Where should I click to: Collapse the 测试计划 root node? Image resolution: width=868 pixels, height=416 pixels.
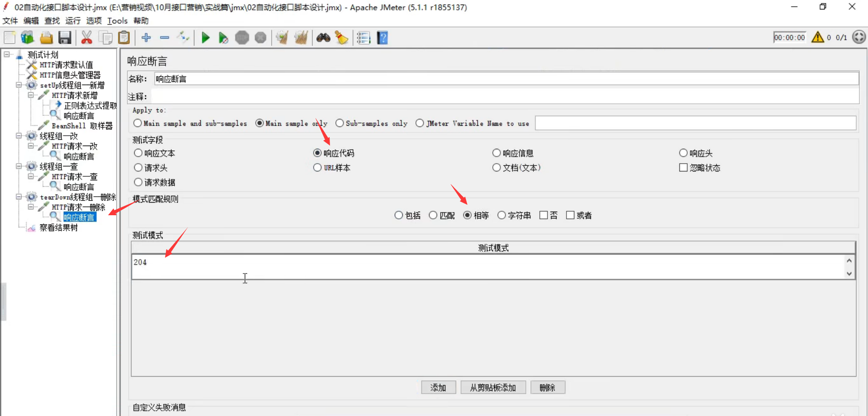pos(7,54)
